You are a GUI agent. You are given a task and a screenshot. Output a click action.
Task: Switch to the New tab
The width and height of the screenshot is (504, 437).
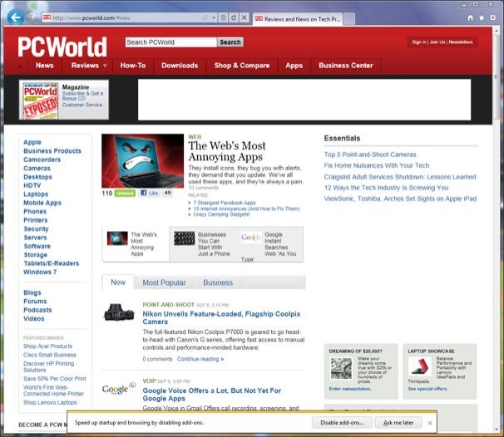point(118,282)
